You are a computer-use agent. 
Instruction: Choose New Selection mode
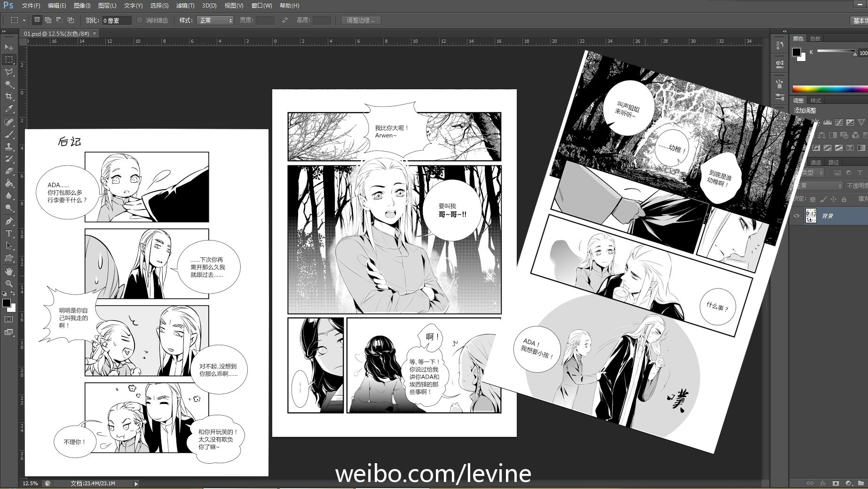point(37,20)
